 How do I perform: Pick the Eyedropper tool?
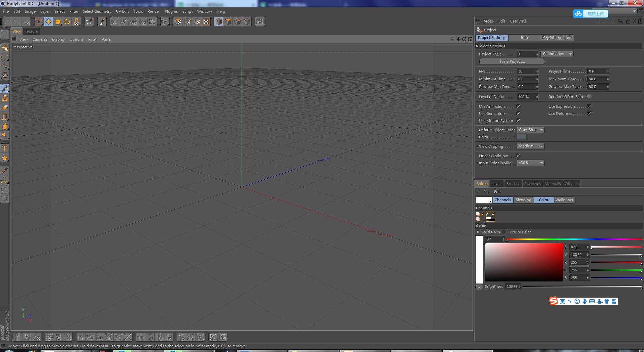coord(5,171)
